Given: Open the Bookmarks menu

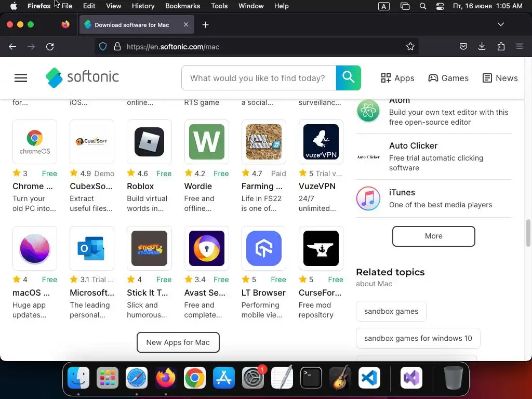Looking at the screenshot, I should (182, 6).
